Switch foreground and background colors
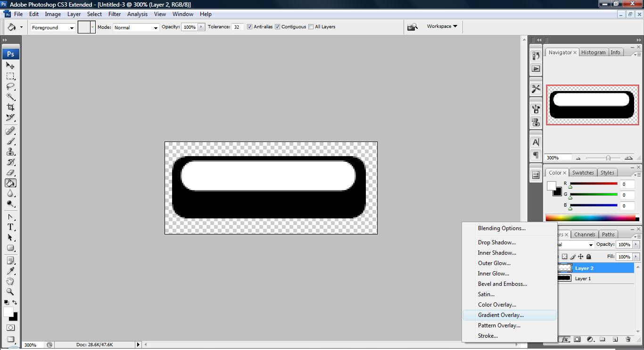This screenshot has width=644, height=350. point(15,302)
